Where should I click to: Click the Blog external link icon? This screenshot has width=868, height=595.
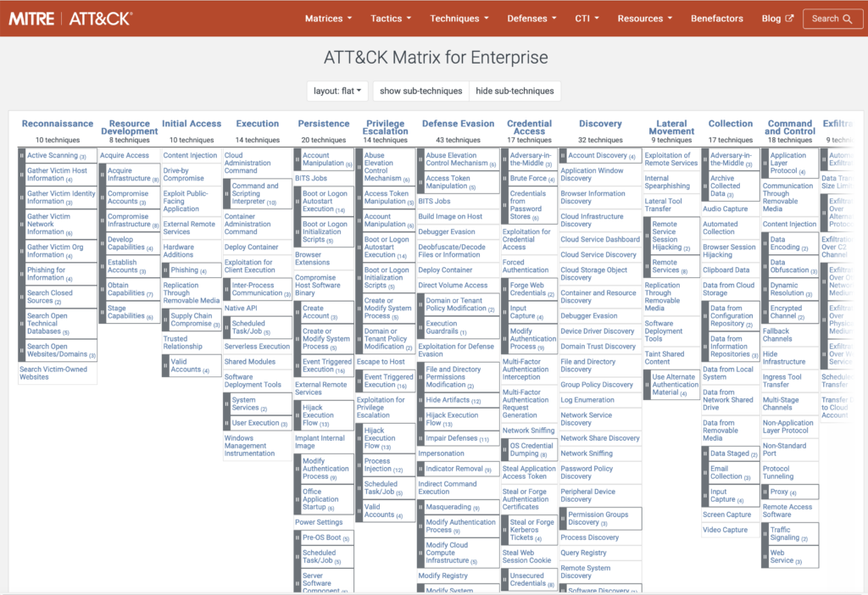[x=790, y=18]
